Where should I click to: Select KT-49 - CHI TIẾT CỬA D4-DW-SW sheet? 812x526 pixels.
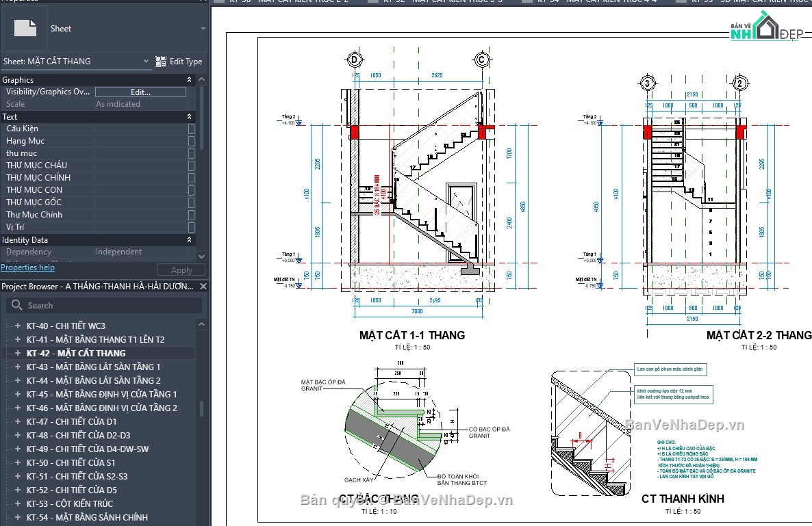tap(88, 449)
